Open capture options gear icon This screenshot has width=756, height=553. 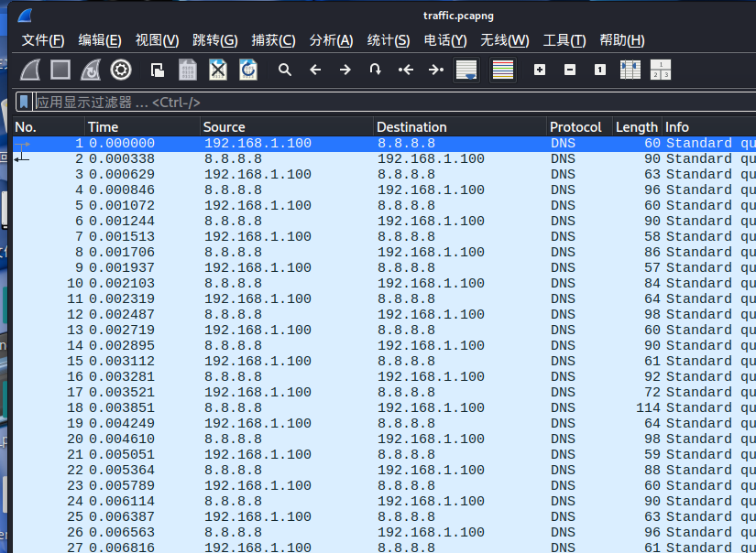(121, 70)
